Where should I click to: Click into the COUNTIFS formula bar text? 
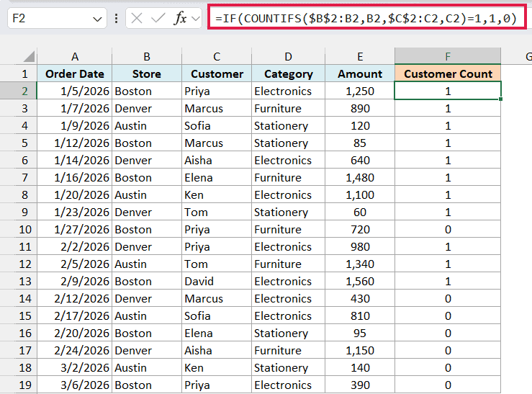(366, 17)
